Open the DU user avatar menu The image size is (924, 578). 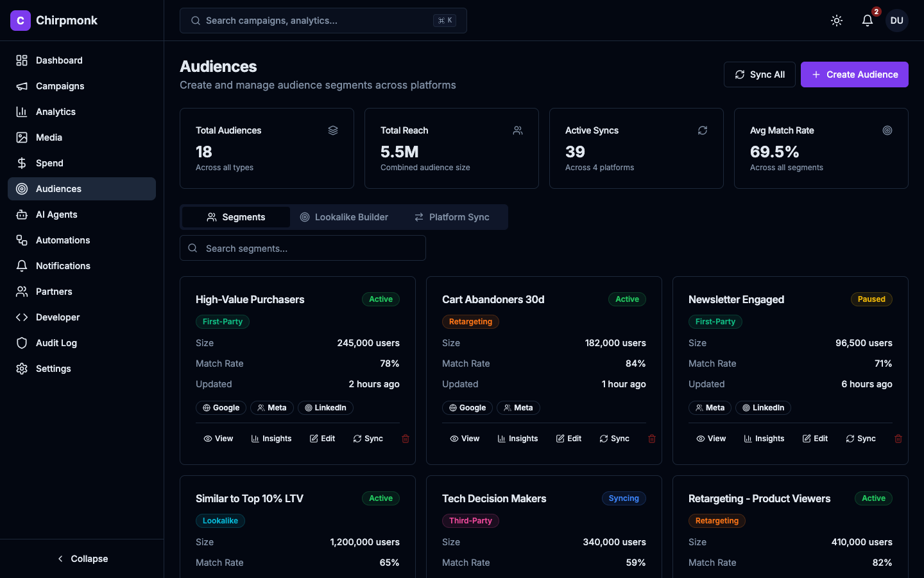(x=896, y=20)
